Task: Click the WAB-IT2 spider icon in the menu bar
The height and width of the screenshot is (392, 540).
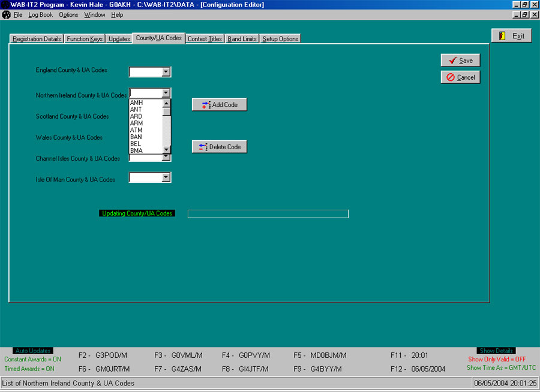Action: (x=5, y=14)
